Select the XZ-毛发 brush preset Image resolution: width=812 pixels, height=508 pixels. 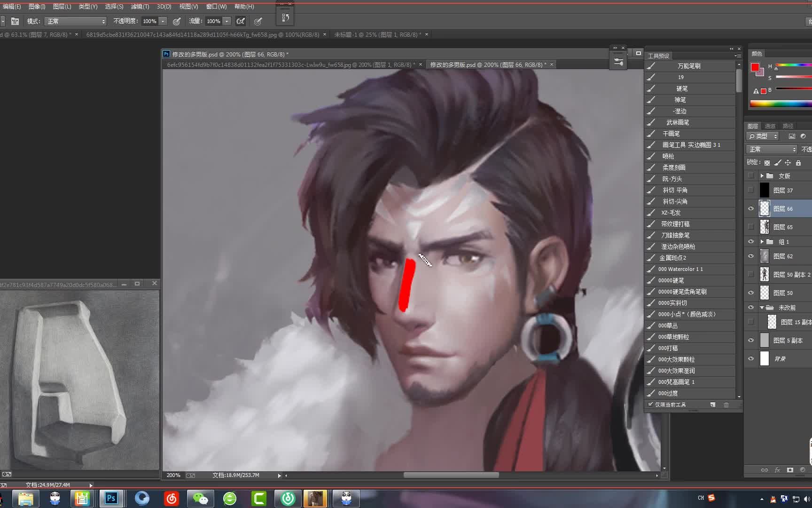tap(689, 213)
